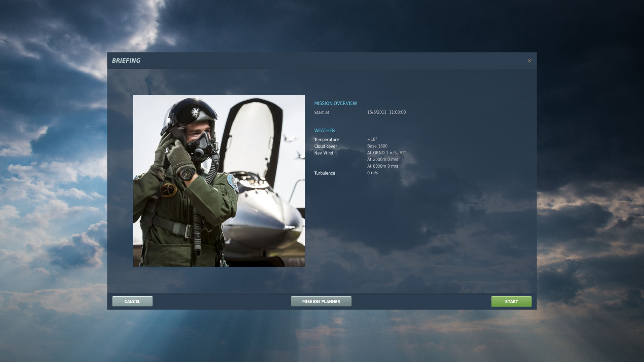644x362 pixels.
Task: Click the 'Start at' label
Action: [x=321, y=112]
